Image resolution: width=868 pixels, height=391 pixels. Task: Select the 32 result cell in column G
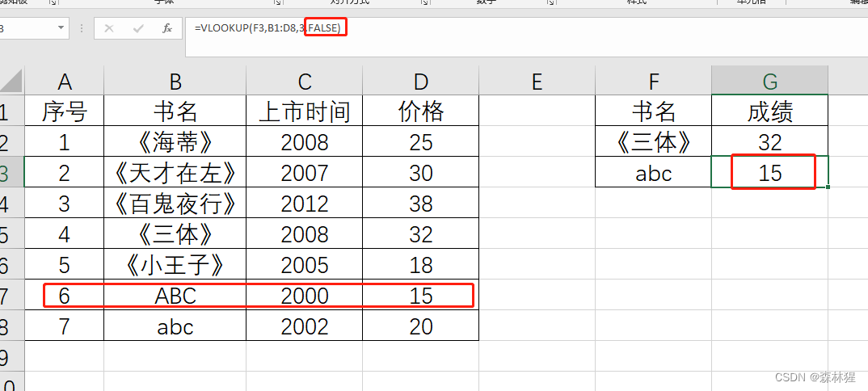pyautogui.click(x=770, y=141)
